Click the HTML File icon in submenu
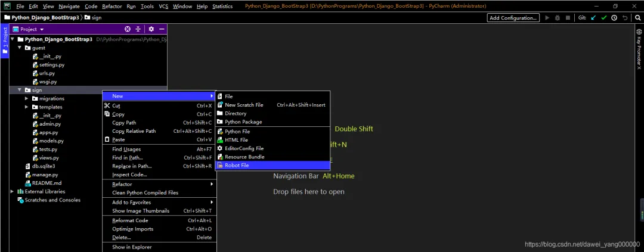Screen dimensions: 644x252 click(220, 140)
